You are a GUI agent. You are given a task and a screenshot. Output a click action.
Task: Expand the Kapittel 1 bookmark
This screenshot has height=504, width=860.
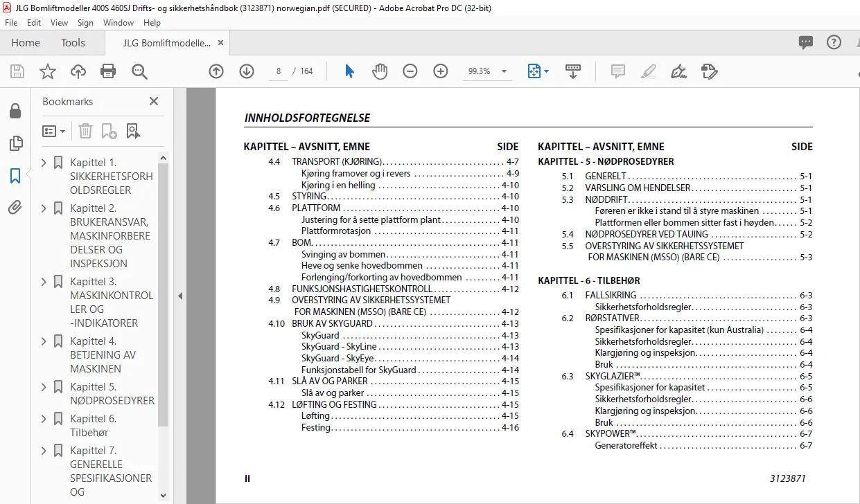click(44, 163)
